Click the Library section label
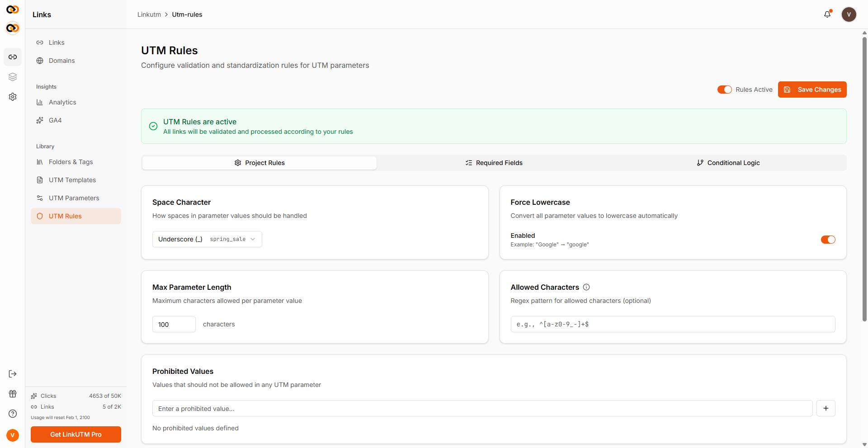Image resolution: width=868 pixels, height=448 pixels. [x=45, y=146]
